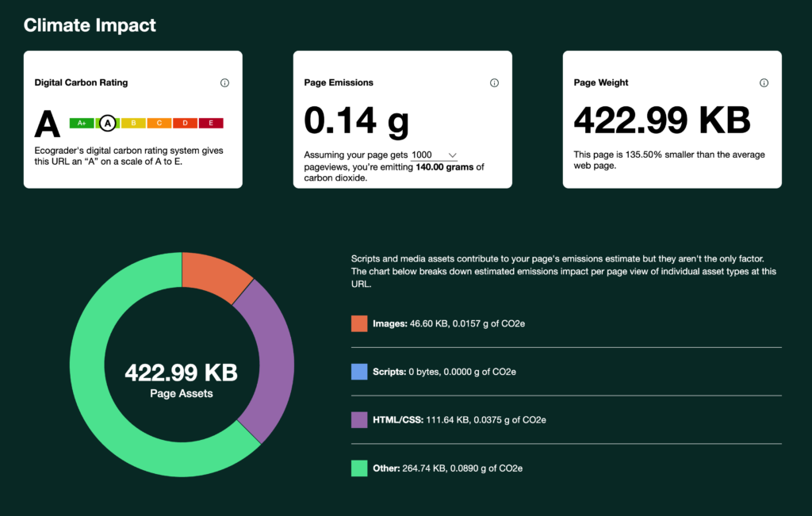Image resolution: width=812 pixels, height=516 pixels.
Task: Click the blue Scripts legend swatch
Action: pos(359,372)
